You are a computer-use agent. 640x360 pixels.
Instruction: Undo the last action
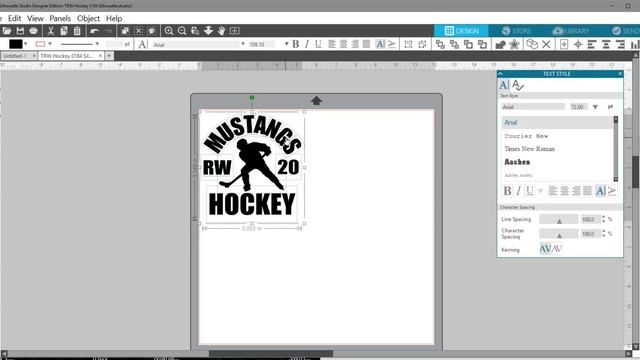point(95,31)
